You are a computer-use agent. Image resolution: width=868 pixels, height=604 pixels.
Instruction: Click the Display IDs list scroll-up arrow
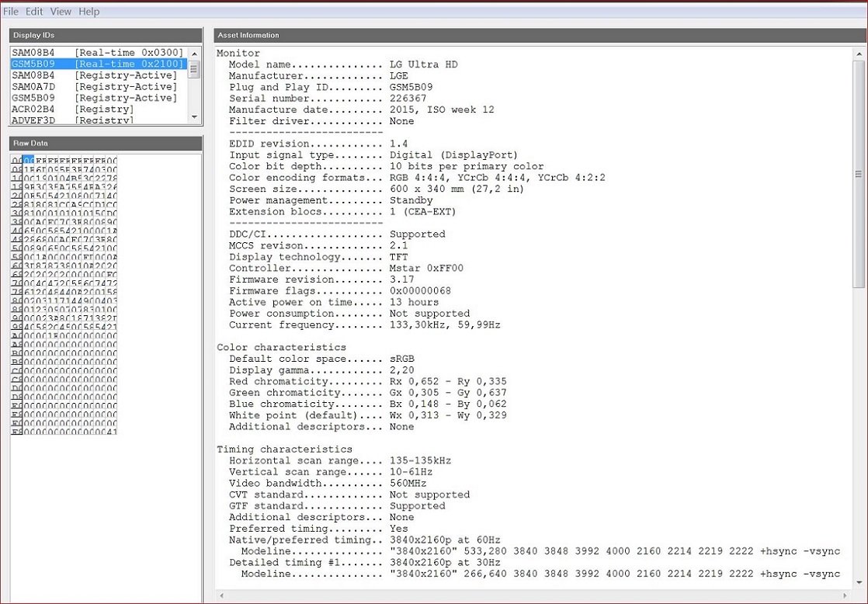click(194, 54)
